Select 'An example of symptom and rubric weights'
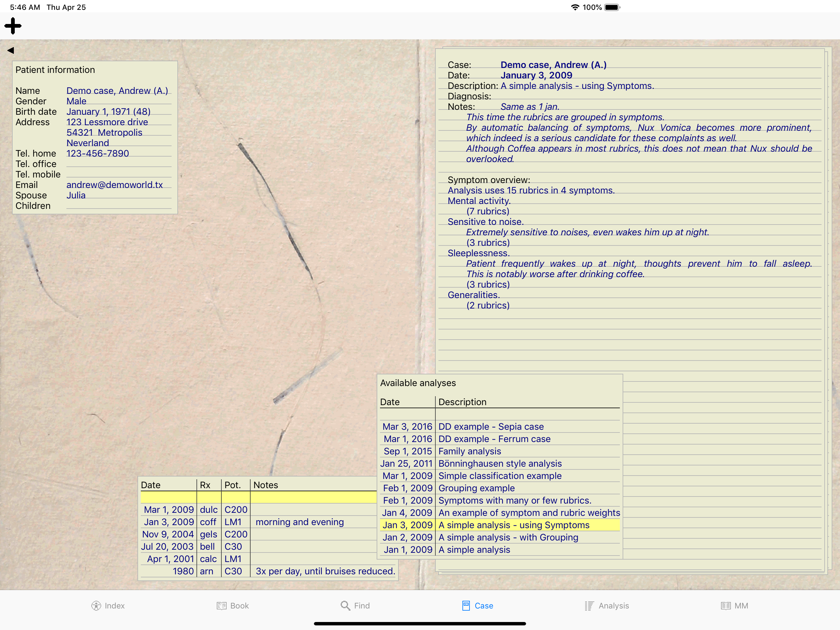840x630 pixels. (x=500, y=512)
